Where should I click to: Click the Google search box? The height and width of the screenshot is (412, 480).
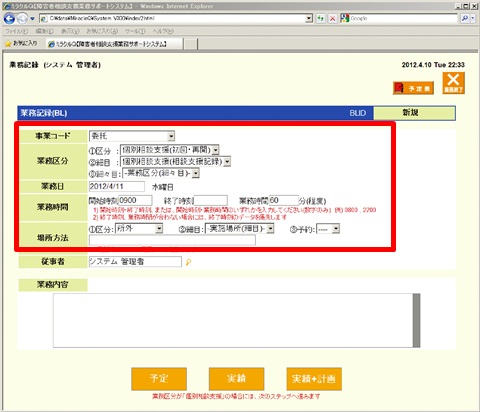click(403, 18)
